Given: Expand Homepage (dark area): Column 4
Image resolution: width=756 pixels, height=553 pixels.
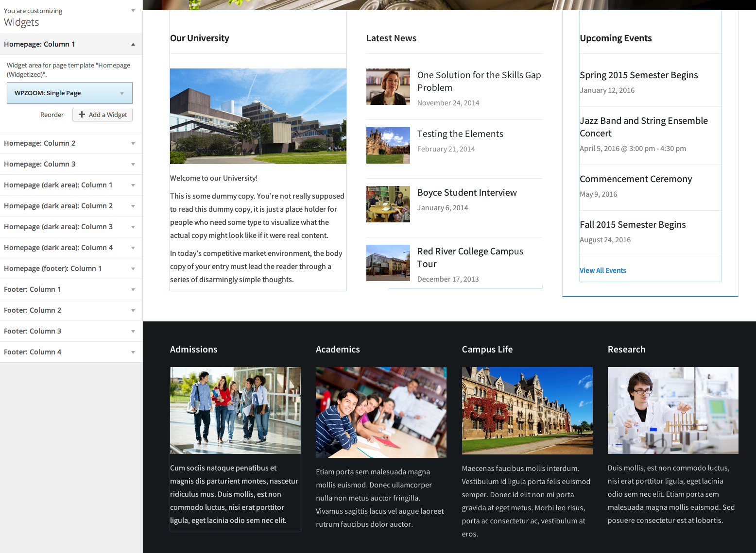Looking at the screenshot, I should tap(70, 248).
